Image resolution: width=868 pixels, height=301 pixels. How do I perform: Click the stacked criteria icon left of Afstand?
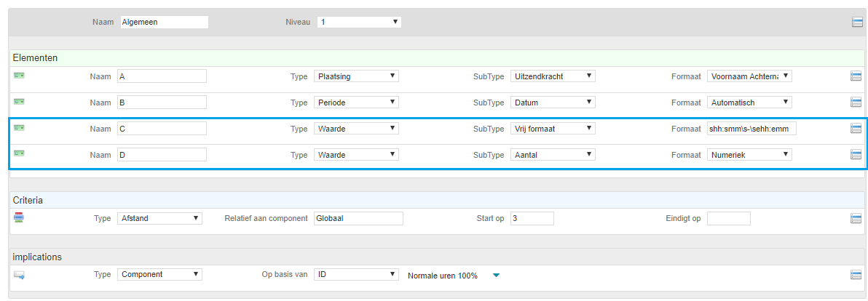(19, 217)
